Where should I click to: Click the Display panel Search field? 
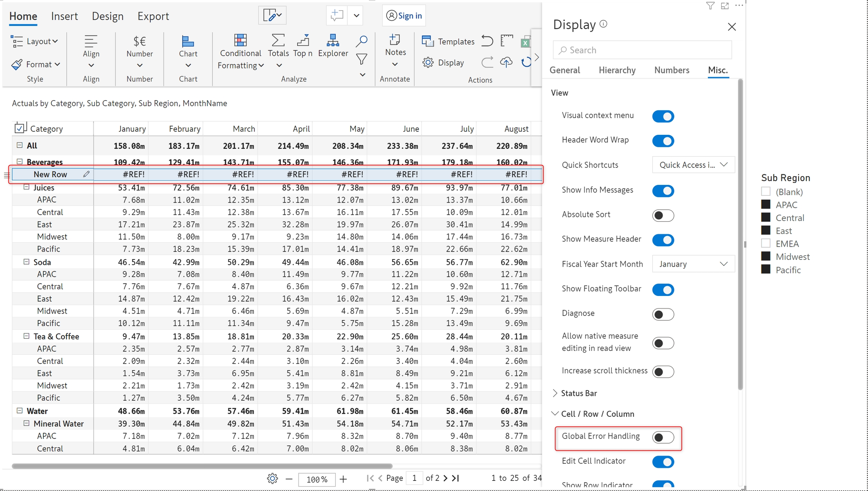642,50
